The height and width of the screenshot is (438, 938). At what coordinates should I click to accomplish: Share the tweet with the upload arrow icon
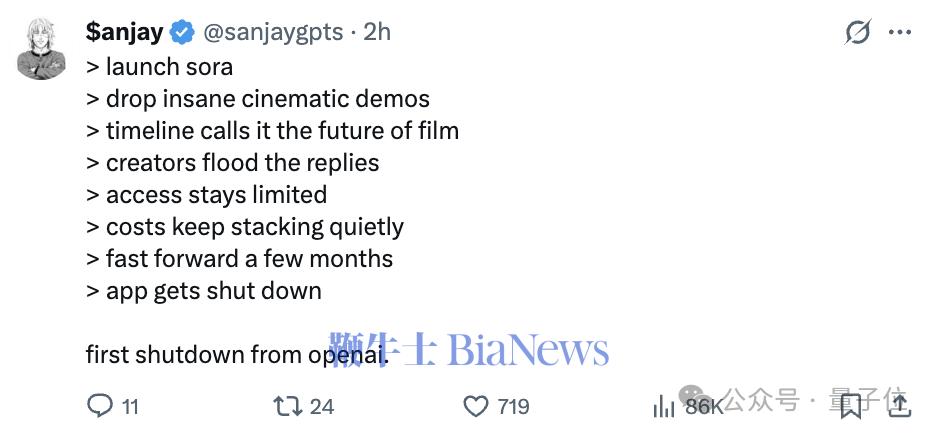click(899, 405)
